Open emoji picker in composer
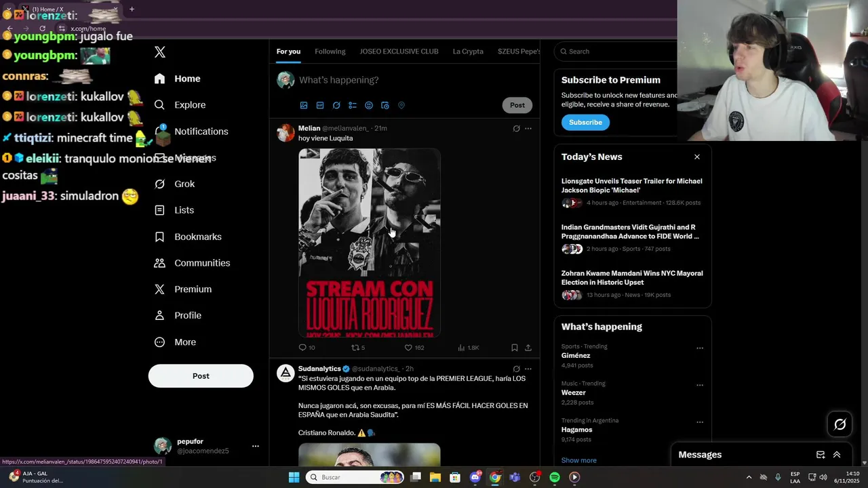 (x=369, y=106)
